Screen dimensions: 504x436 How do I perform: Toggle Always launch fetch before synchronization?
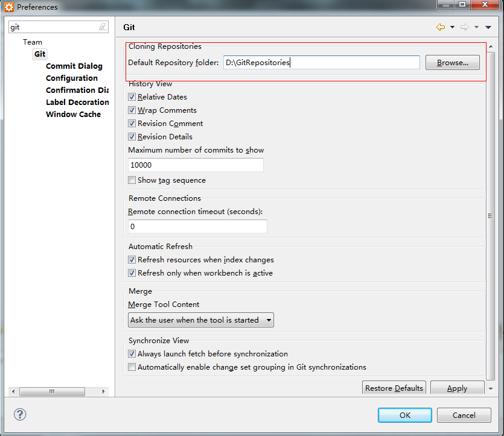click(132, 354)
